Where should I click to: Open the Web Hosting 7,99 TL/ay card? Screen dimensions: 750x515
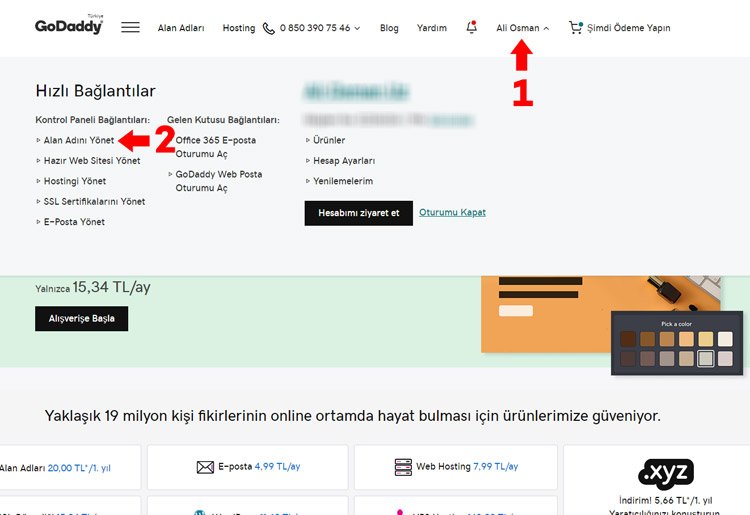click(456, 467)
